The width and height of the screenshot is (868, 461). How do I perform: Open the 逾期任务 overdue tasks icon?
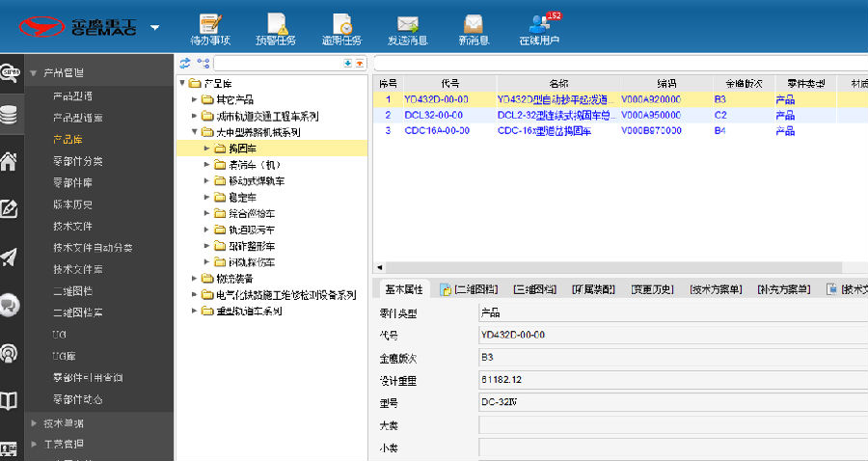tap(341, 29)
